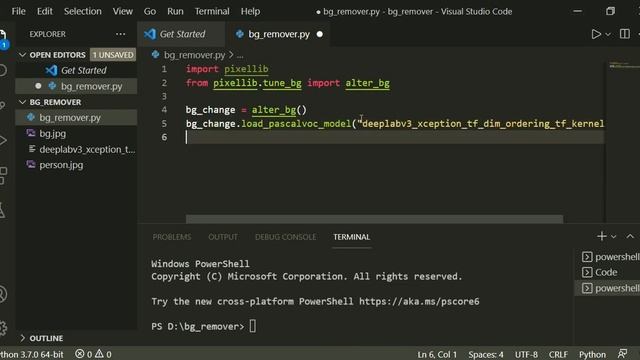Click errors and warnings status indicator

tap(93, 354)
